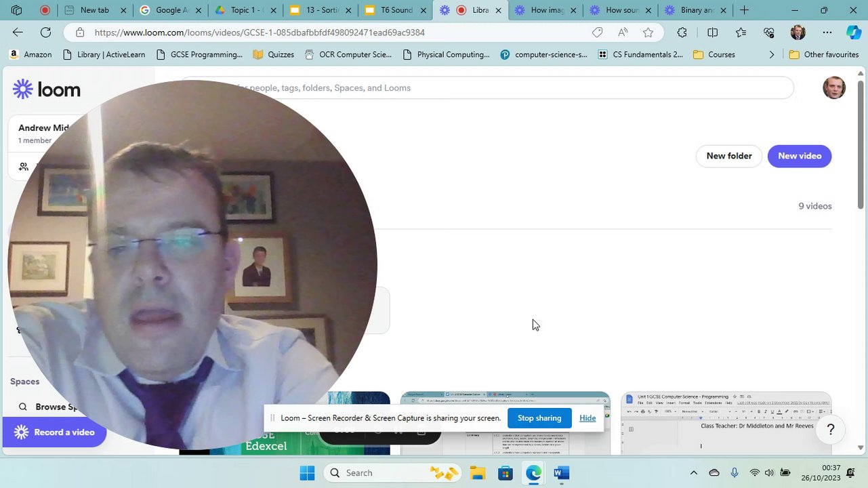Click the Loom logo
This screenshot has width=868, height=488.
(x=46, y=89)
